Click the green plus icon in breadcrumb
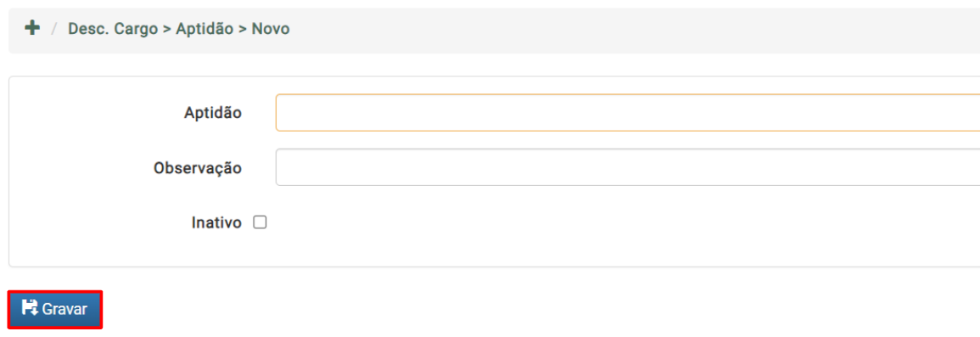Image resolution: width=980 pixels, height=337 pixels. pyautogui.click(x=32, y=28)
